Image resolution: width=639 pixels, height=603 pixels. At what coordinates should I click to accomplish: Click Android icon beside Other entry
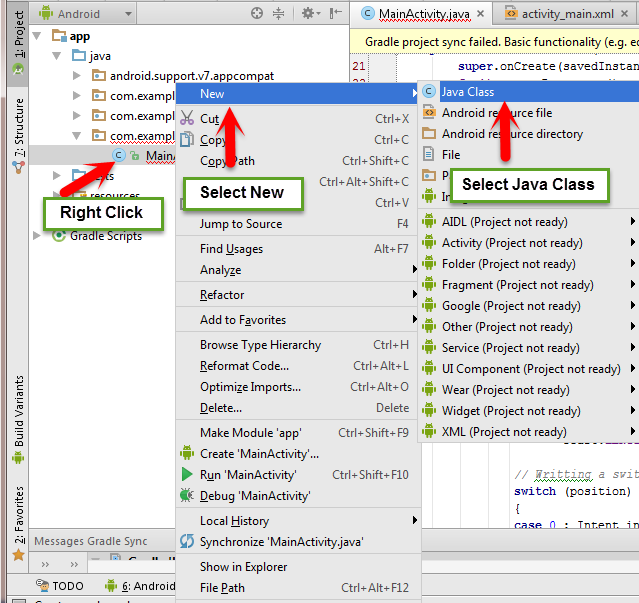429,326
